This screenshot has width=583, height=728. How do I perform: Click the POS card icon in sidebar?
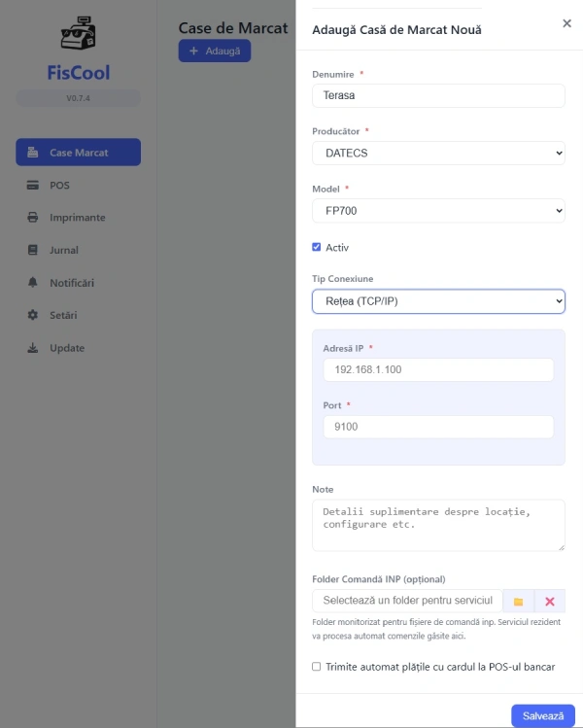[32, 185]
